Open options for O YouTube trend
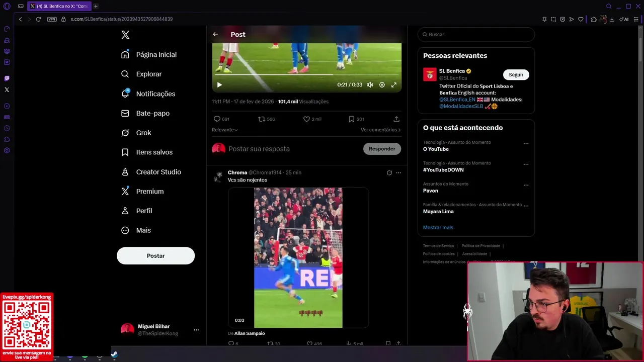This screenshot has height=362, width=644. pyautogui.click(x=526, y=144)
